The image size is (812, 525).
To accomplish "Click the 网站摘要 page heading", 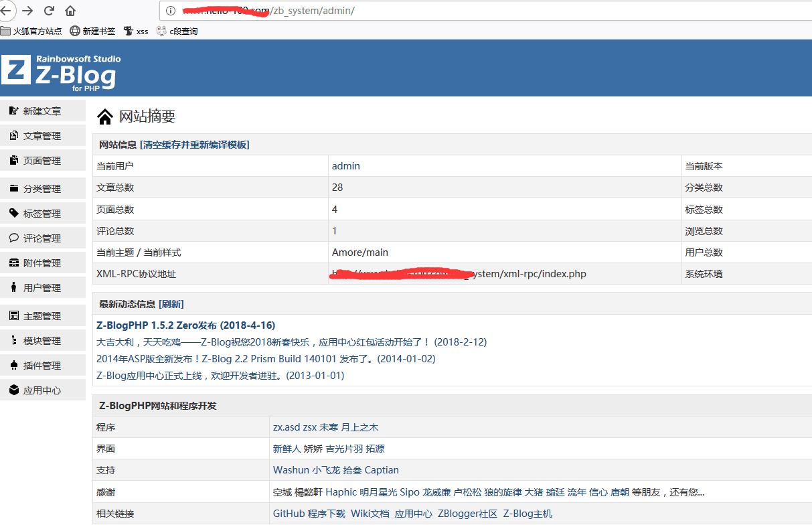I will tap(147, 117).
